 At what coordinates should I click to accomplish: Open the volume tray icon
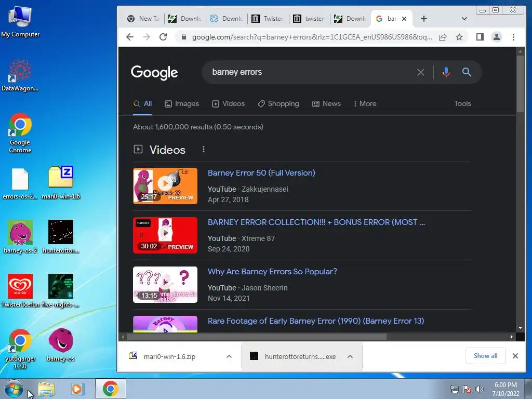tap(479, 389)
